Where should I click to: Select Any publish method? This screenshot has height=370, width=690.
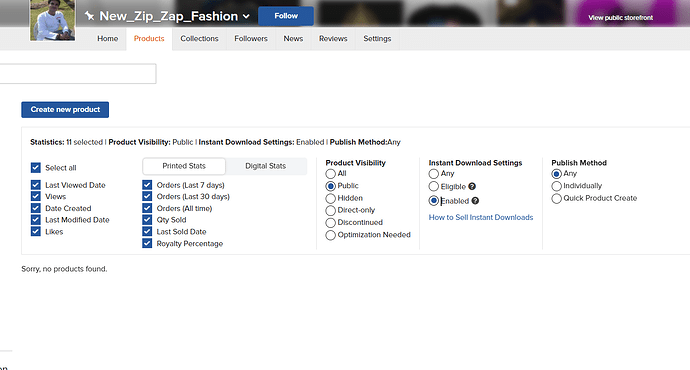pos(556,174)
